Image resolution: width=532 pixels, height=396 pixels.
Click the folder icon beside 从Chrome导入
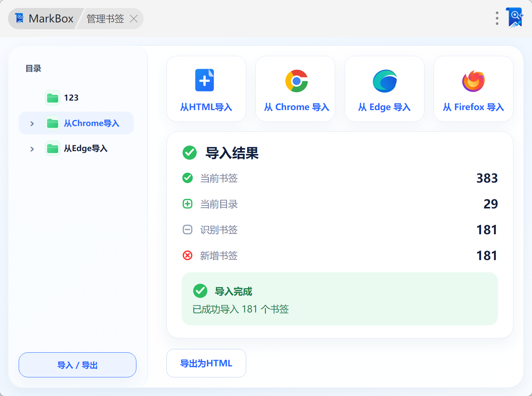point(52,123)
